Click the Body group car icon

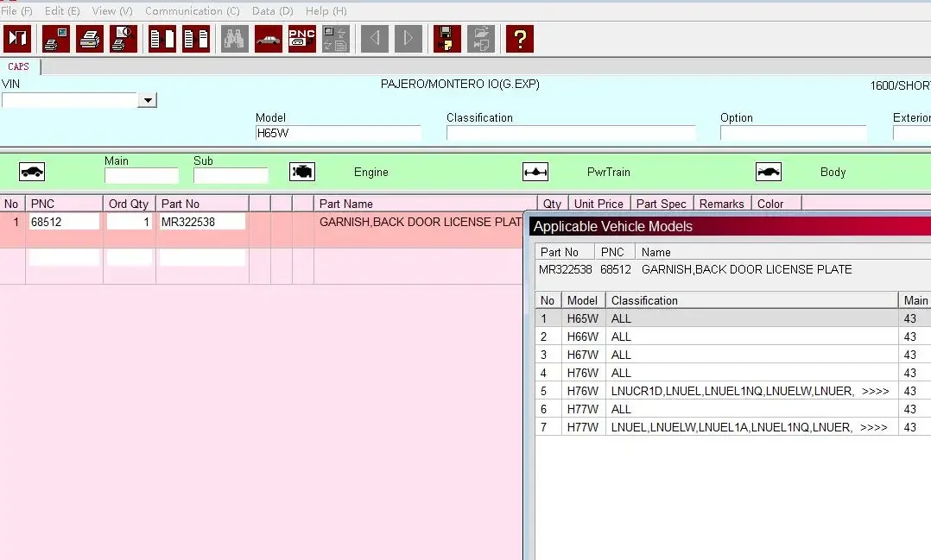769,172
